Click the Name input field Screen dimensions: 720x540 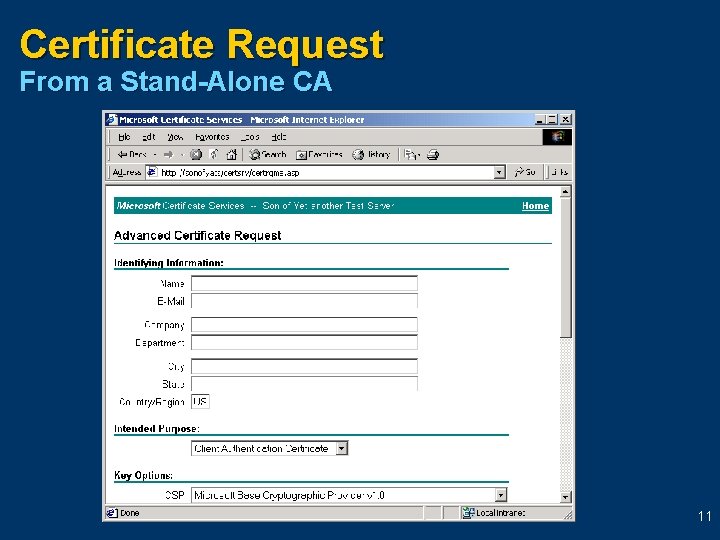[x=304, y=283]
